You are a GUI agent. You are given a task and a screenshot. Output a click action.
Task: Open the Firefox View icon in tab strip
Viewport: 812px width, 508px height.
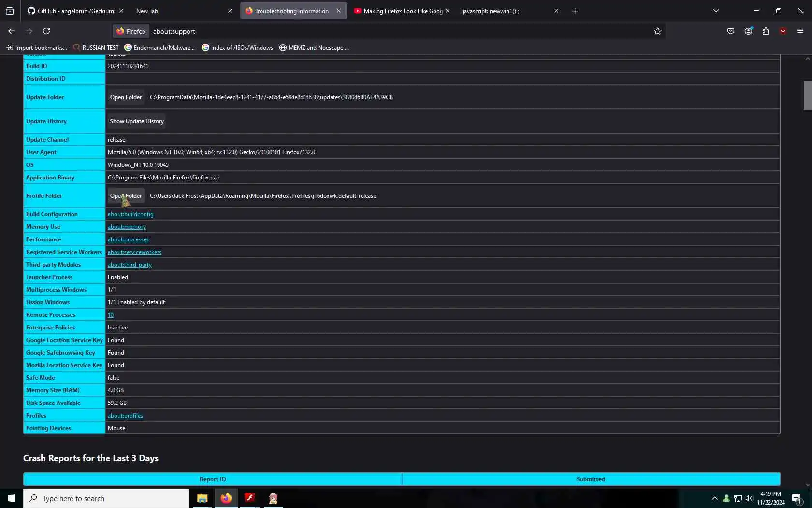[x=10, y=11]
